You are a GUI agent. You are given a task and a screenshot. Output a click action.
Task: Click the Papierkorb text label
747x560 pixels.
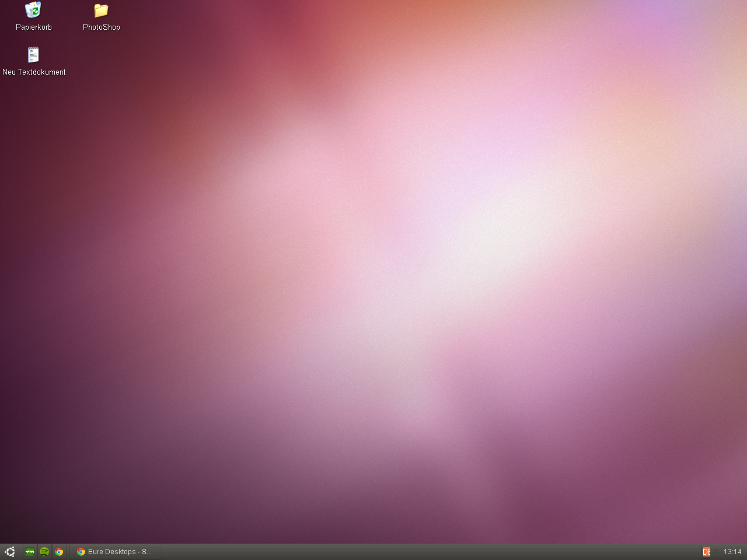(x=33, y=27)
